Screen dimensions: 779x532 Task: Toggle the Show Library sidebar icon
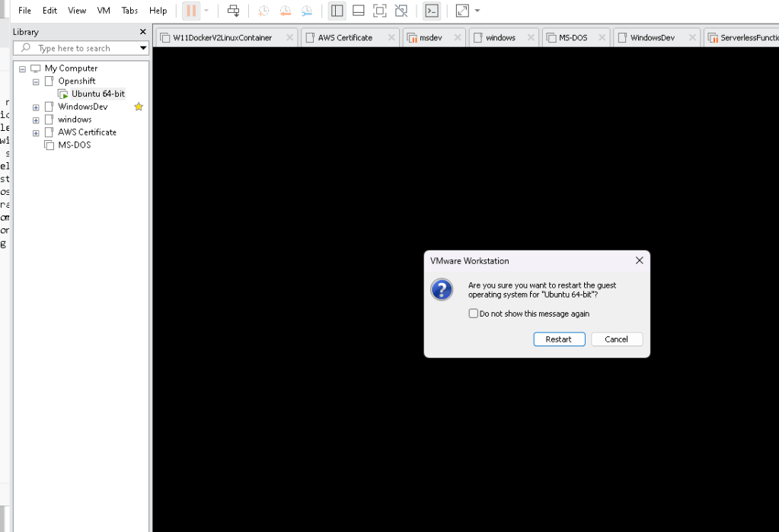(x=337, y=11)
